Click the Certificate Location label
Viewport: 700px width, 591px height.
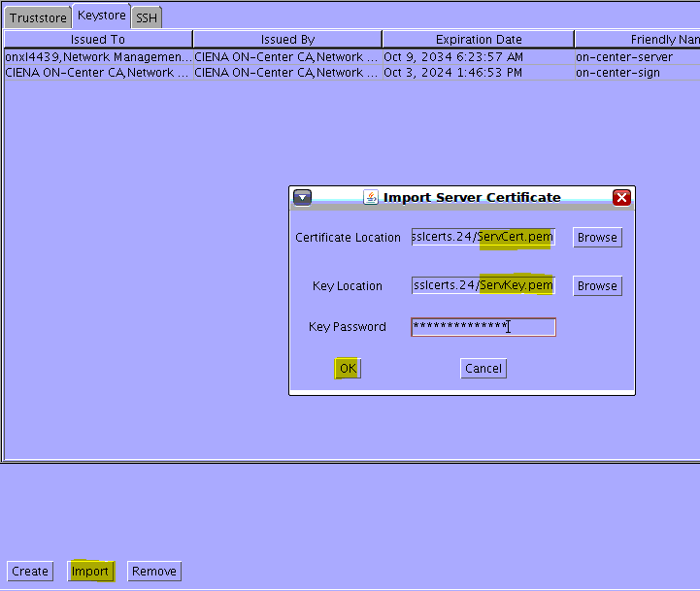point(348,238)
